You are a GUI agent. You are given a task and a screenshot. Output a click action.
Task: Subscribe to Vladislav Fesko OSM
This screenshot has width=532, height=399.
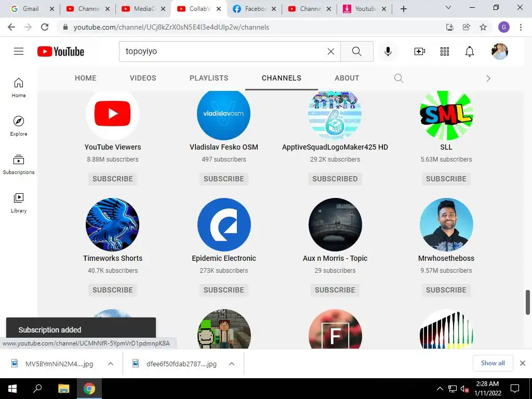point(224,179)
